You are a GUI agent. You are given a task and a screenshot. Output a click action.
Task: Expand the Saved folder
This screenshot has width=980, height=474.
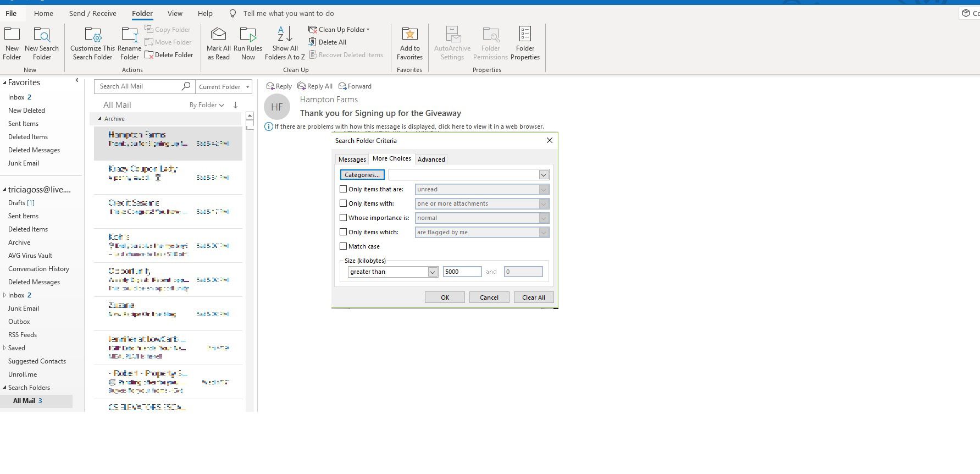[4, 348]
